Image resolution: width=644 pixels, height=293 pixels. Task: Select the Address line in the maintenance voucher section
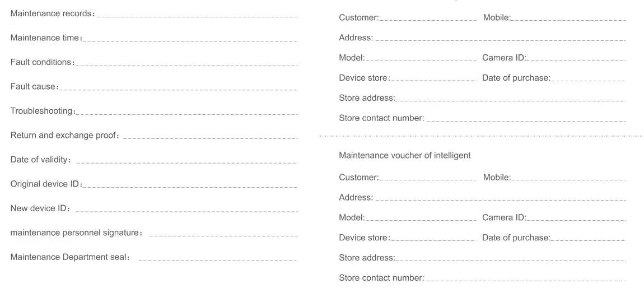tap(500, 199)
